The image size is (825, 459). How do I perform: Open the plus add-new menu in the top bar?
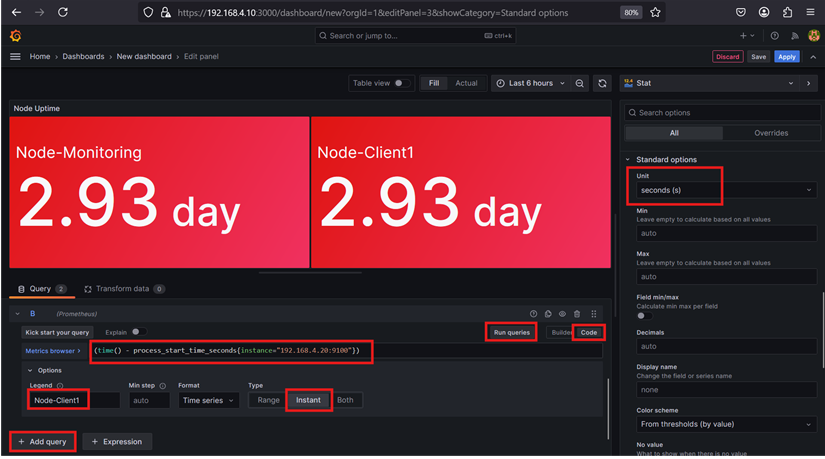coord(747,36)
